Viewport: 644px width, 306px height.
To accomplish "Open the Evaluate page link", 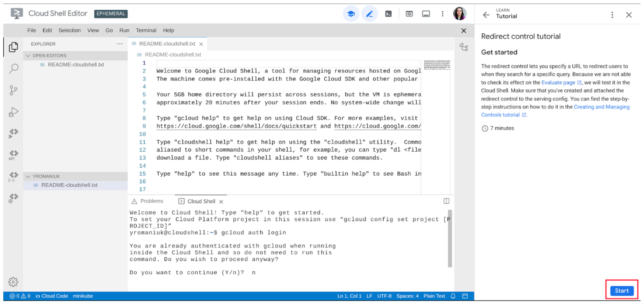I will [x=558, y=83].
